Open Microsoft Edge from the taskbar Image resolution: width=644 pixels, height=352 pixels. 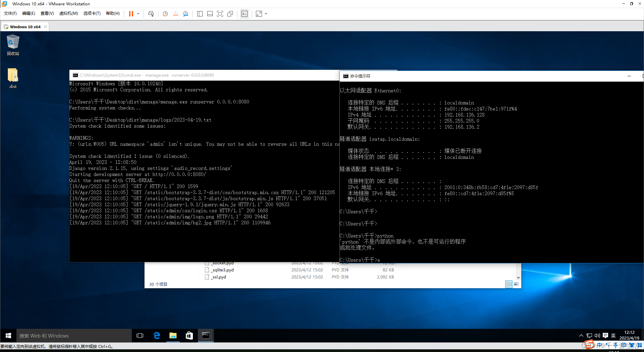tap(157, 335)
